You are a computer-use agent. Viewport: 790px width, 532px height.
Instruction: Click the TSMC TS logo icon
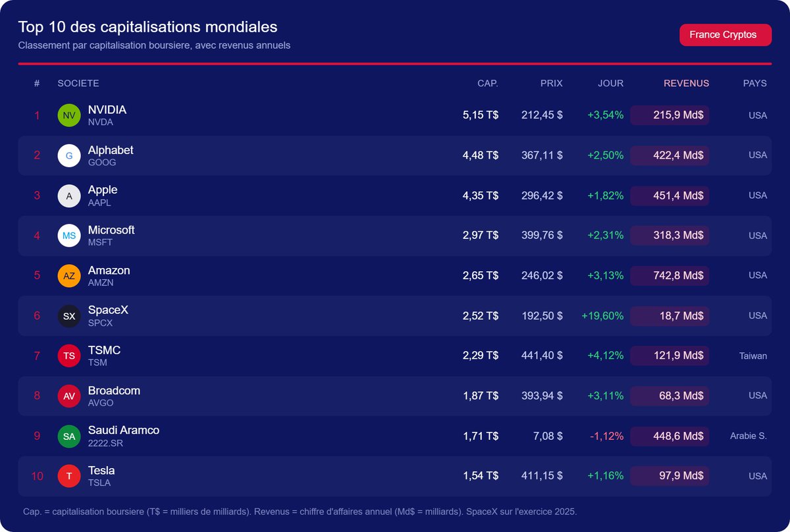(x=69, y=356)
